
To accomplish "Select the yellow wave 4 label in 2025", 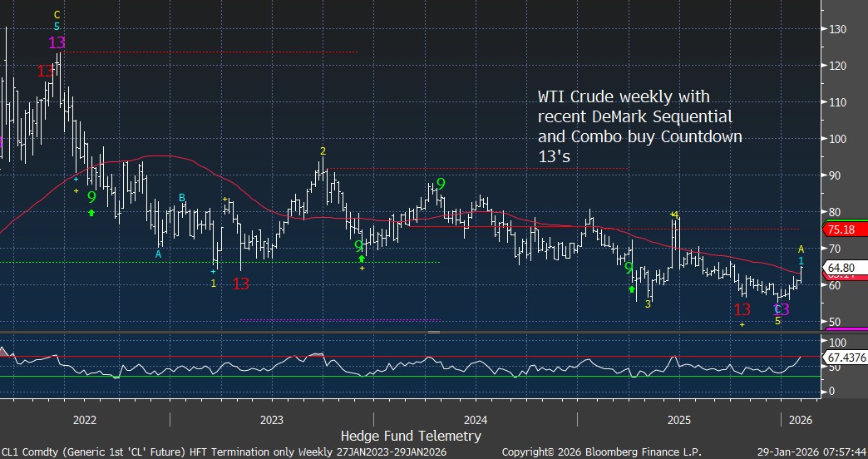I will point(675,215).
